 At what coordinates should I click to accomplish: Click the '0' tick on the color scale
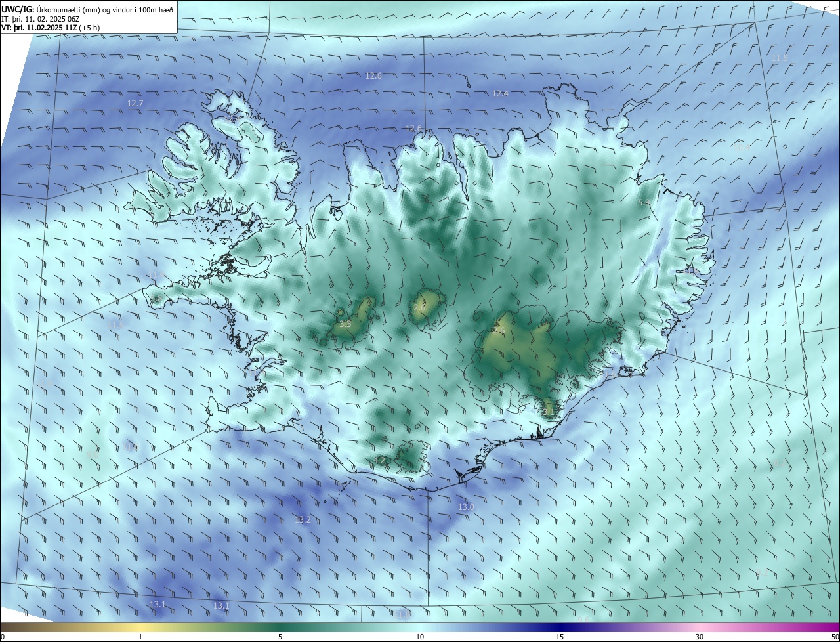3,637
